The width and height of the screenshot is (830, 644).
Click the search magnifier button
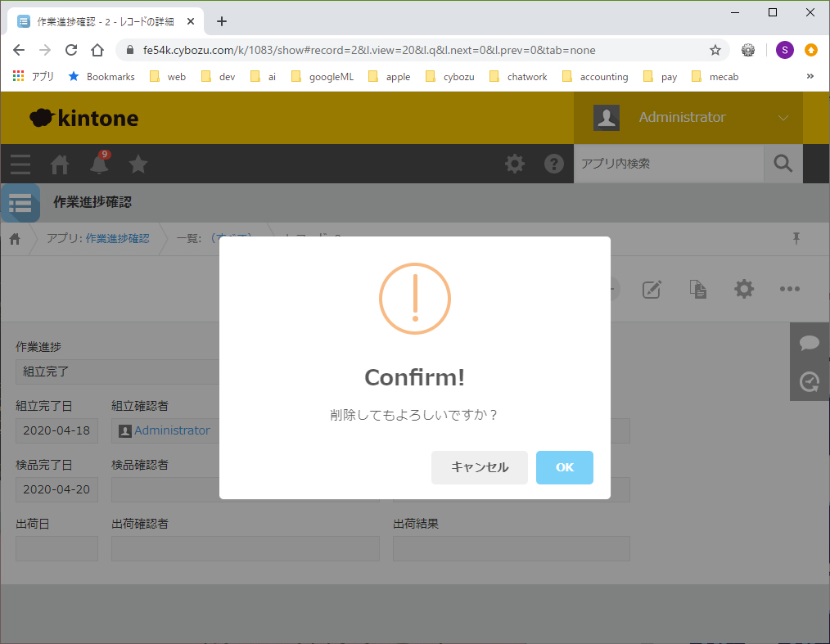click(x=783, y=164)
